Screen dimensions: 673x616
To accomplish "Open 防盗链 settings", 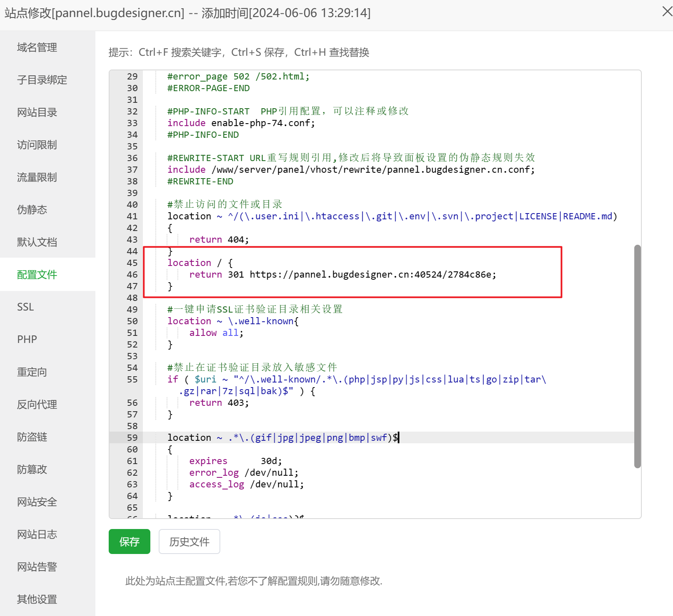I will [32, 437].
